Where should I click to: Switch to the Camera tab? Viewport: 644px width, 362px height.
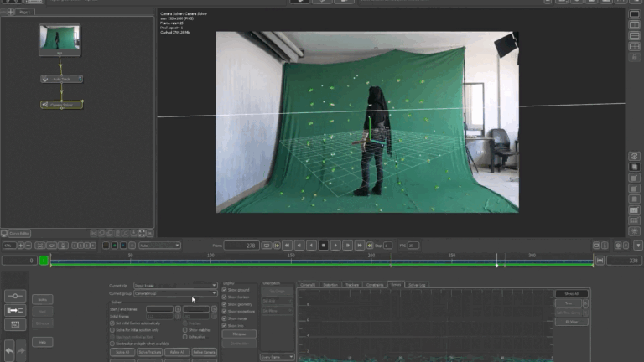pos(308,284)
